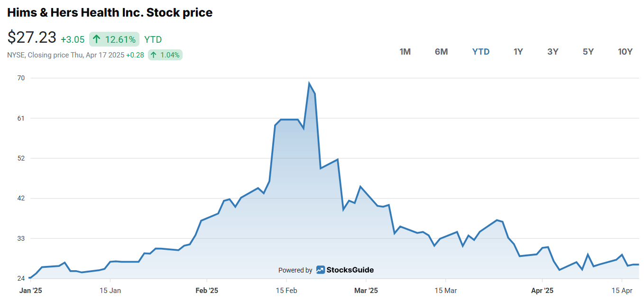Image resolution: width=644 pixels, height=302 pixels.
Task: Click the YTD label next to the percentage
Action: tap(153, 39)
